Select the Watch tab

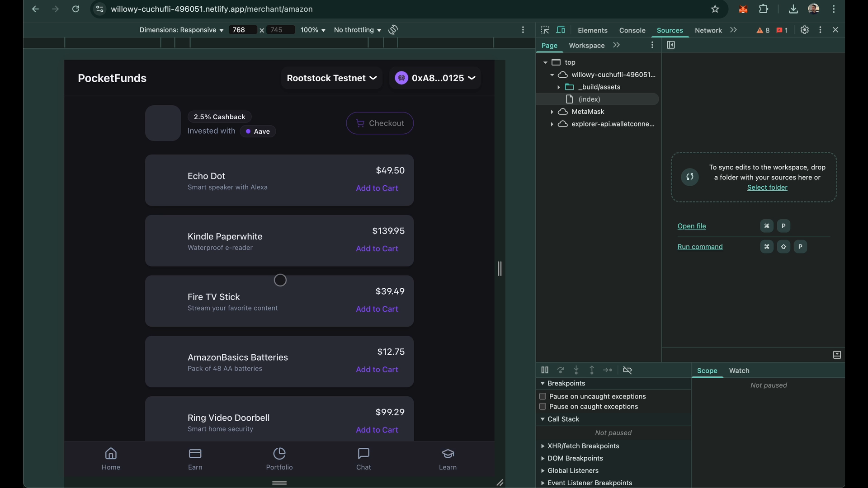[739, 371]
